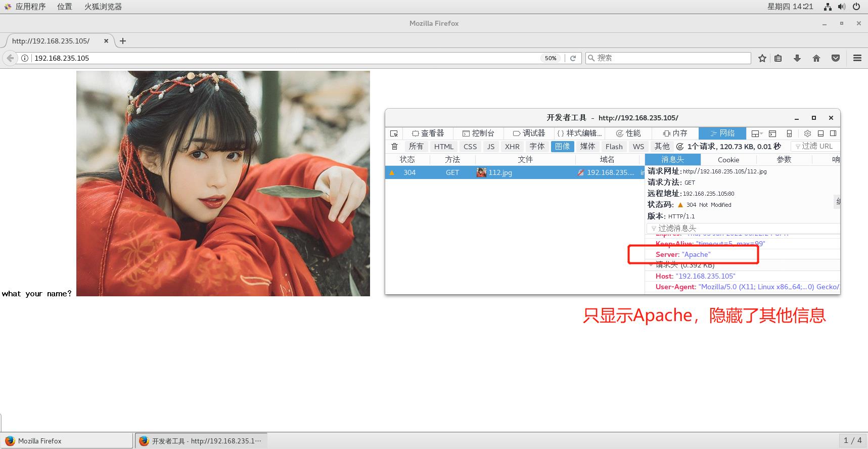Open the Pocket shield icon

[836, 58]
